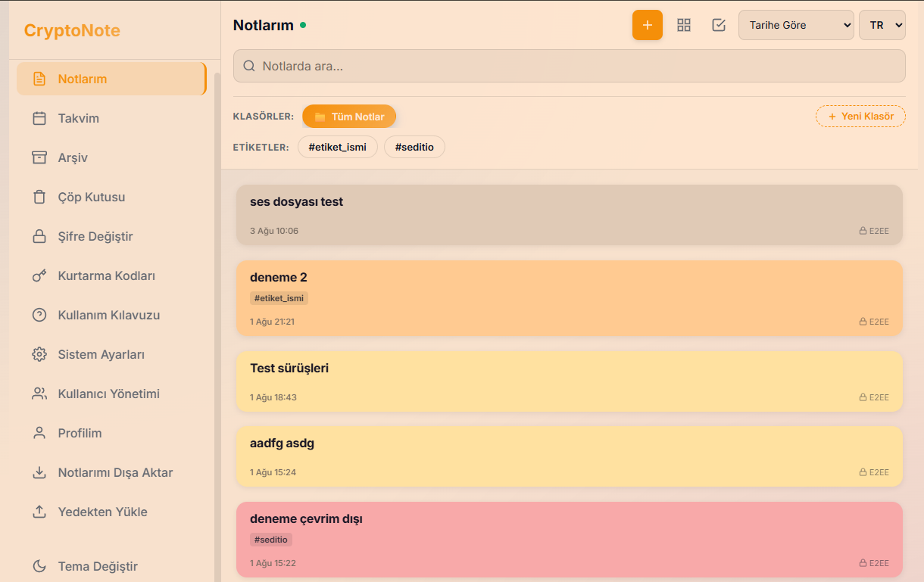Click the Şifre Değiştir padlock icon
Screen dimensions: 924x582
tap(39, 236)
